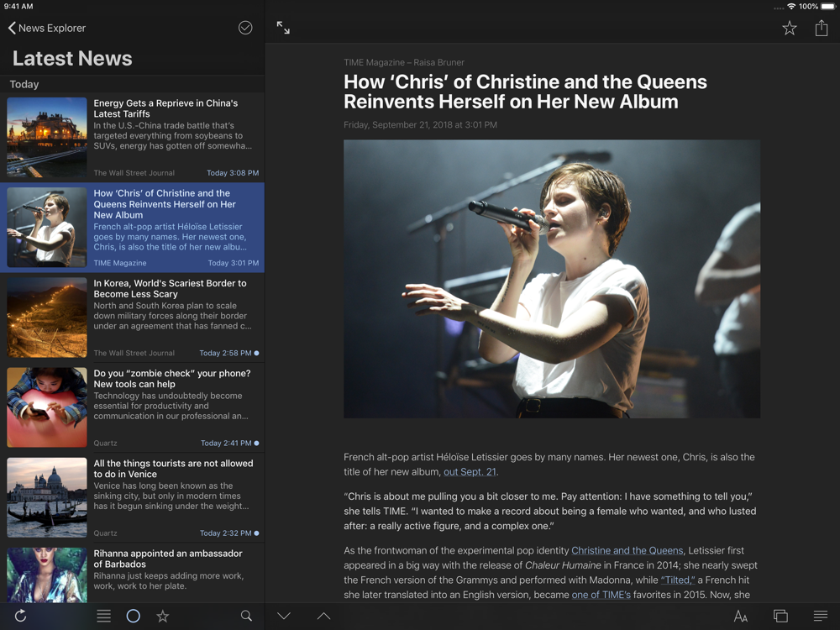Show all articles list filter
Image resolution: width=840 pixels, height=630 pixels.
point(104,616)
